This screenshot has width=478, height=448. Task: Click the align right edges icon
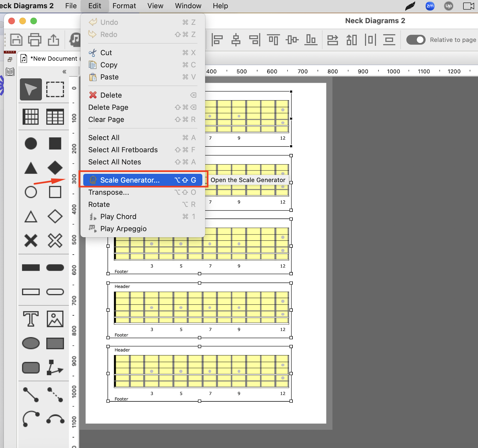pos(255,40)
